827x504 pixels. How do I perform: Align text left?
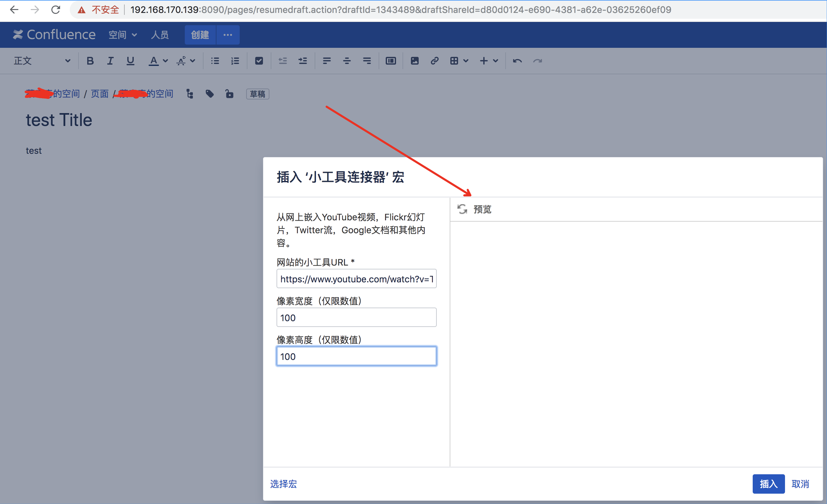coord(327,61)
